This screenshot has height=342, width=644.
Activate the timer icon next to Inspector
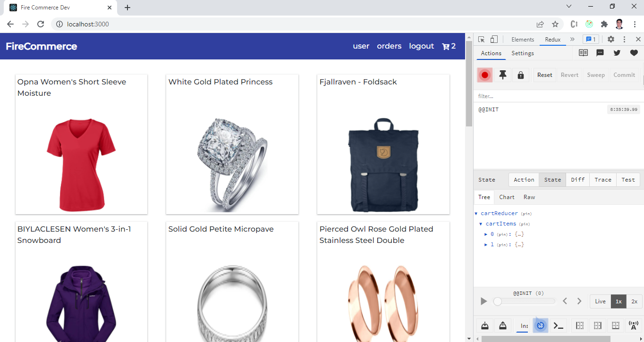click(540, 325)
